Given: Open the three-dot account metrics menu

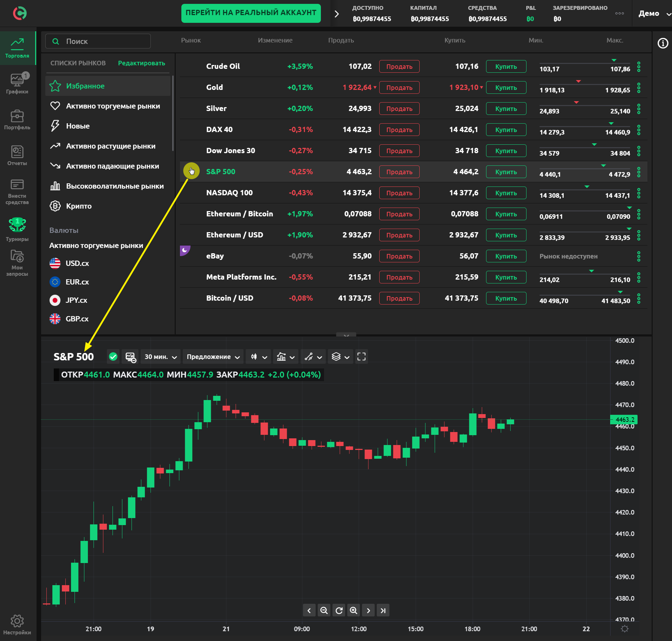Looking at the screenshot, I should pyautogui.click(x=620, y=13).
